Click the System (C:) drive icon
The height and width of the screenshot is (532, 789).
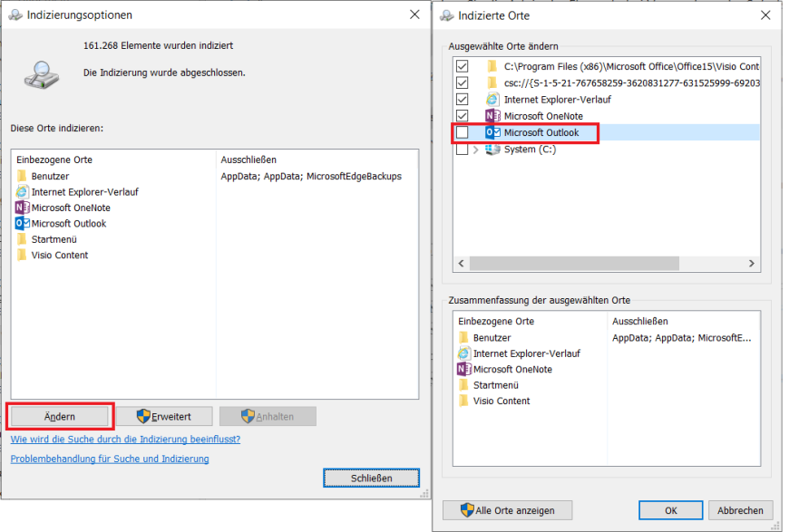pos(492,150)
